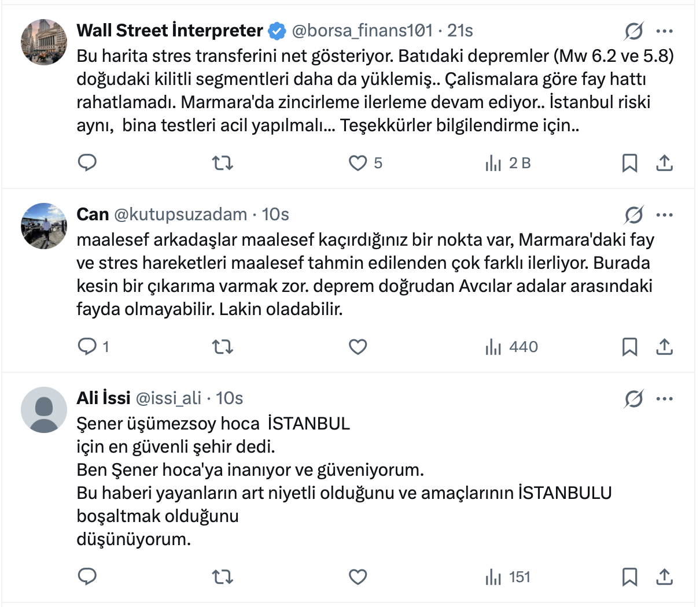Like Ali İssi's tweet
The image size is (700, 607).
358,577
